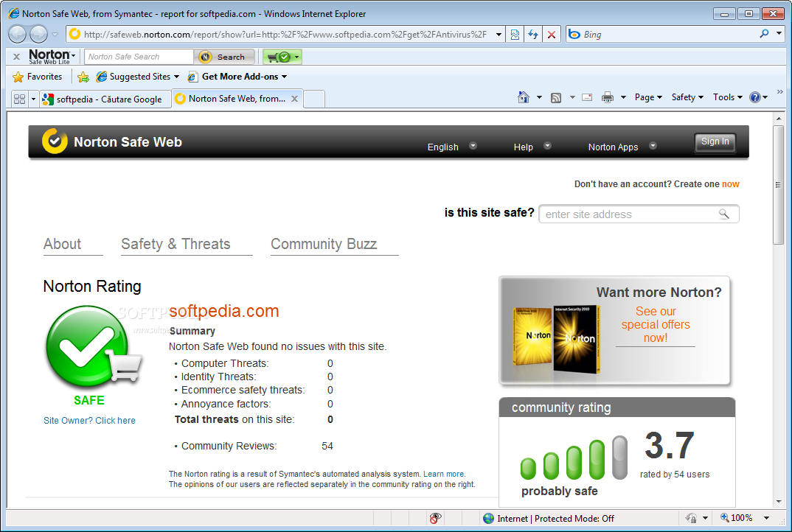Open the English language dropdown
This screenshot has height=532, width=792.
(452, 147)
